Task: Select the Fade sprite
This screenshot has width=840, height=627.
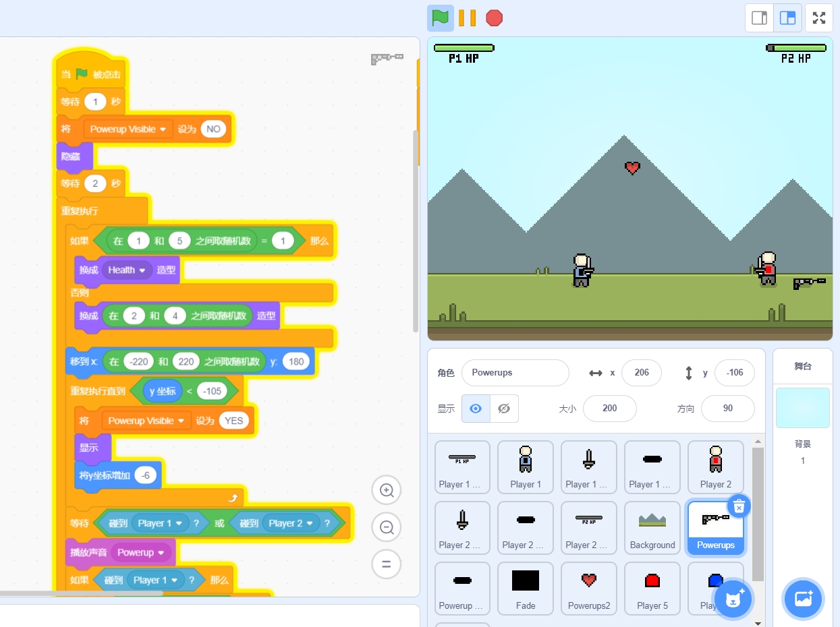Action: [526, 589]
